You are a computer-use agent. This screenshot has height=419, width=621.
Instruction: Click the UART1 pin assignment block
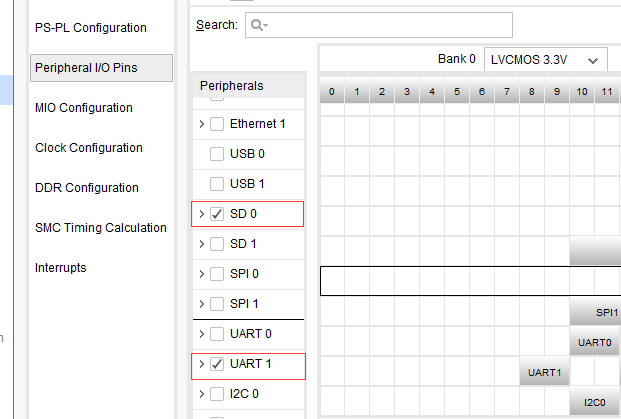pyautogui.click(x=544, y=372)
